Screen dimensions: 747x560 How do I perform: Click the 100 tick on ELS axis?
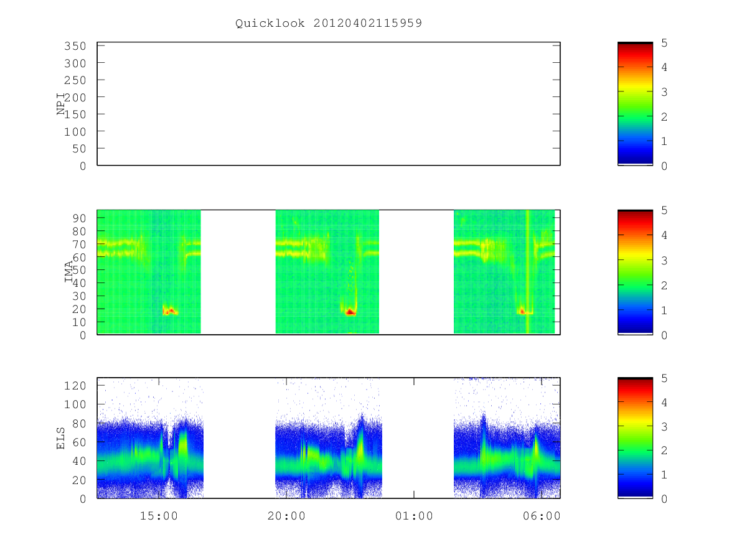(75, 404)
